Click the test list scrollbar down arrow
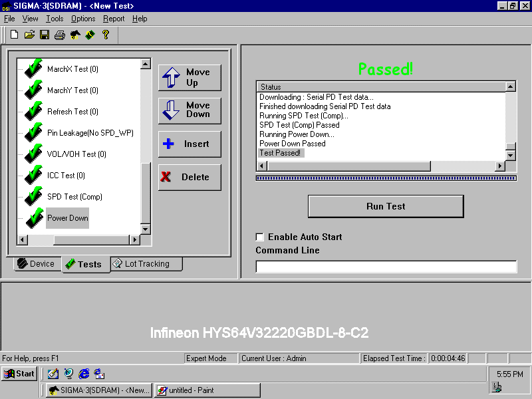 coord(146,229)
